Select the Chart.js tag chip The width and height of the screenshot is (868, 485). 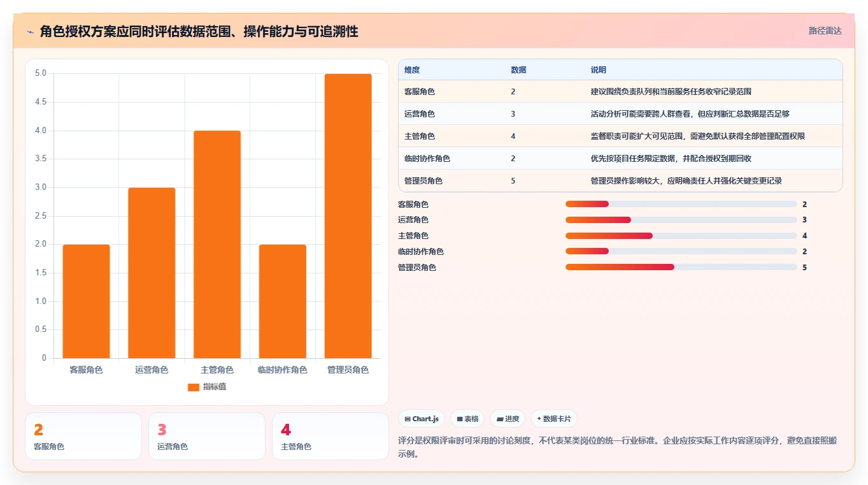[422, 419]
